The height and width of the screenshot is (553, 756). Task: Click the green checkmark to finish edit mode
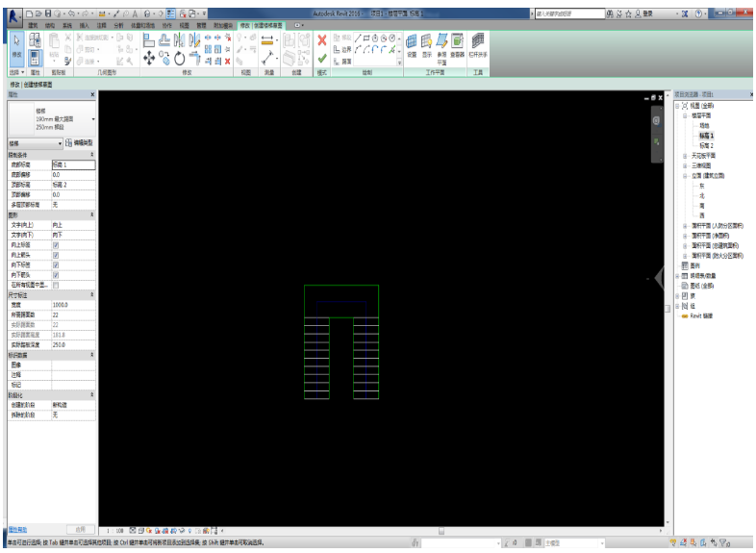click(x=322, y=57)
